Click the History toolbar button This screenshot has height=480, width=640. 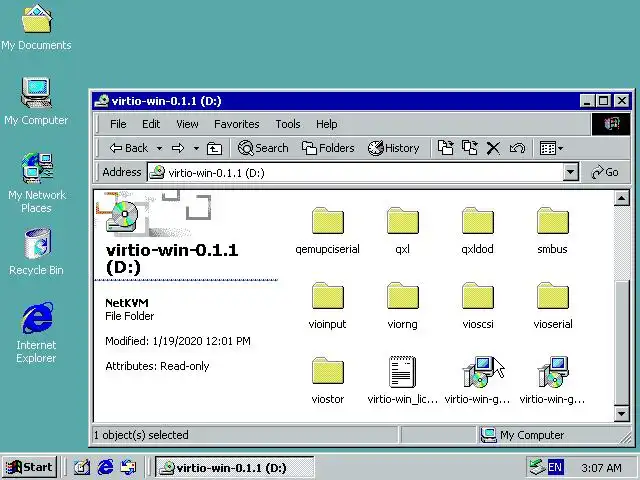[x=393, y=148]
